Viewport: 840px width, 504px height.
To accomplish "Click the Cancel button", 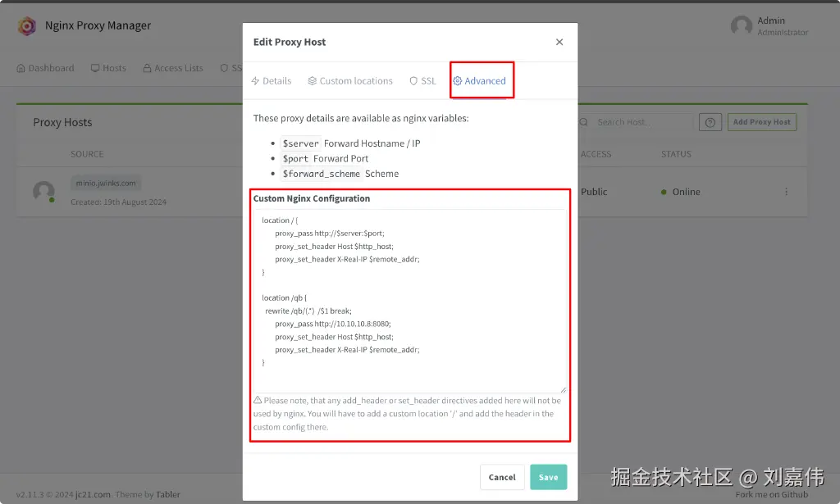I will (502, 477).
